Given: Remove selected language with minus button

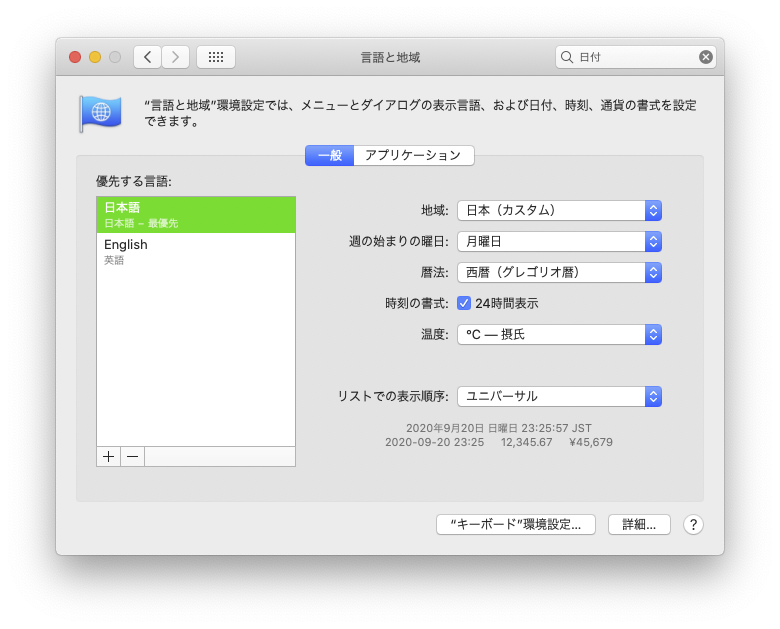Looking at the screenshot, I should pos(132,456).
